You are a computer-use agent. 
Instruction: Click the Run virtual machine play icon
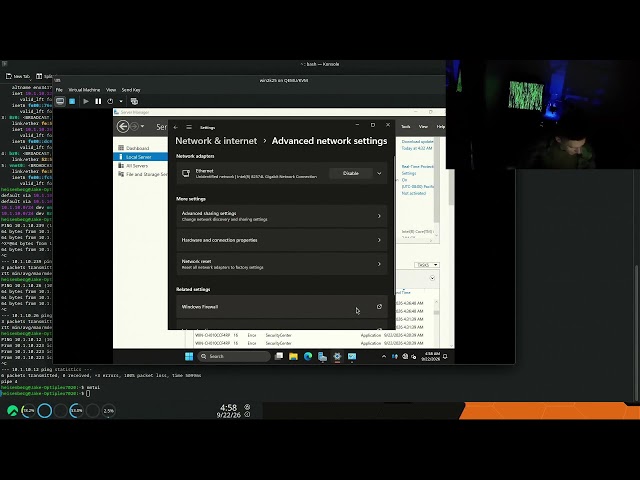[x=86, y=101]
